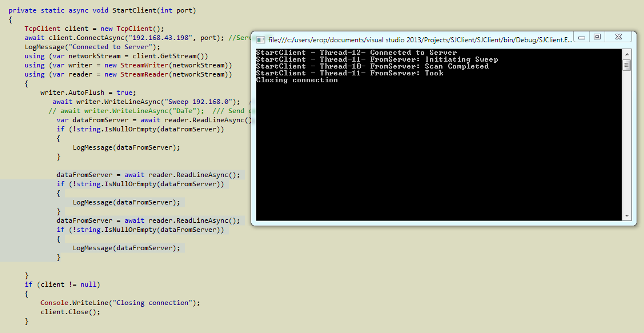The height and width of the screenshot is (333, 644).
Task: Click the 'FromServer: Took' console line
Action: [349, 73]
